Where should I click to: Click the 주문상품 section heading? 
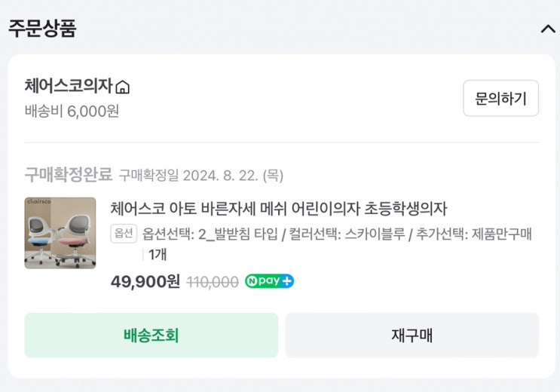(x=42, y=29)
